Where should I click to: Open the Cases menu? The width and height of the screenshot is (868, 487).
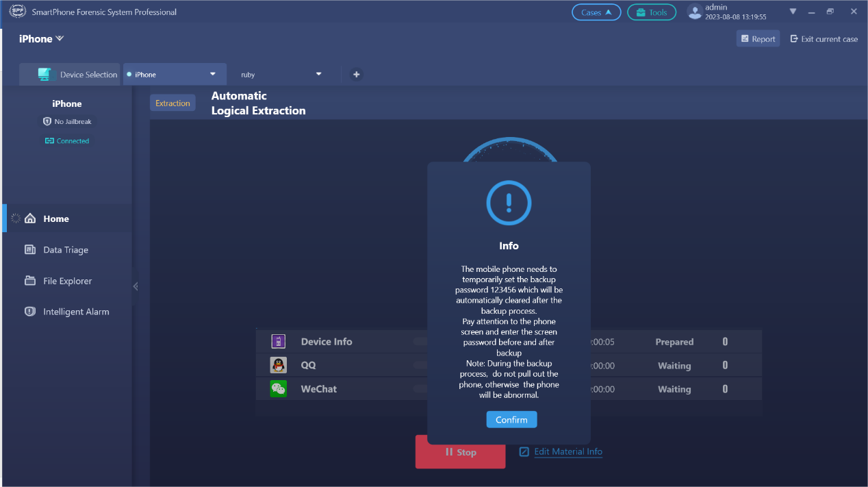tap(596, 12)
